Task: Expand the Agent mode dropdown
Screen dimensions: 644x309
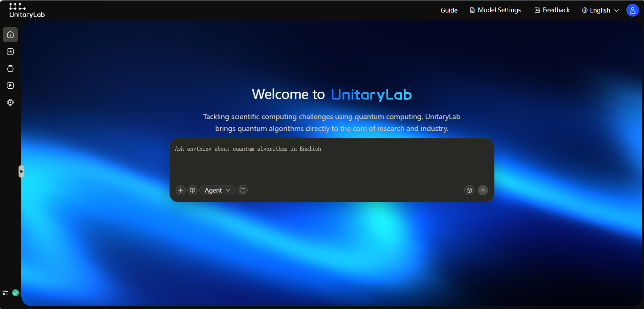Action: point(217,190)
